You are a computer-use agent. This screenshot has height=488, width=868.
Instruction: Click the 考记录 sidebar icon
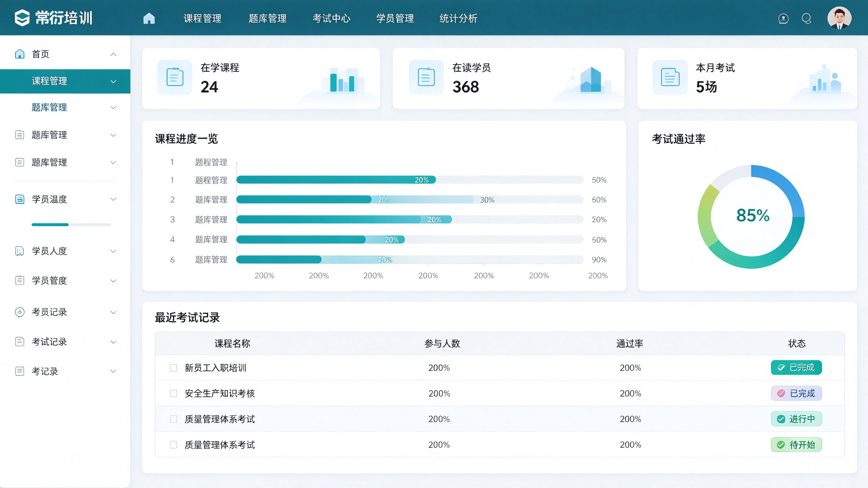[x=20, y=371]
